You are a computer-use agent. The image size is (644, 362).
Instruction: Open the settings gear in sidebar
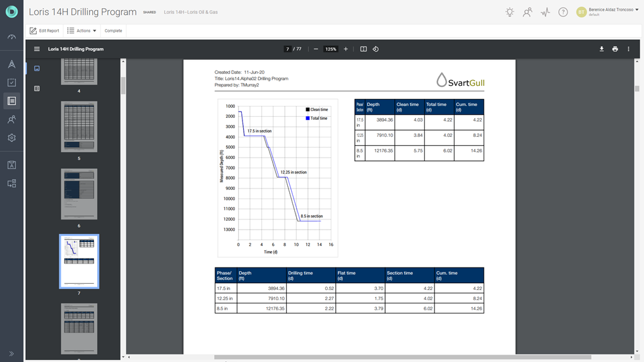tap(11, 138)
